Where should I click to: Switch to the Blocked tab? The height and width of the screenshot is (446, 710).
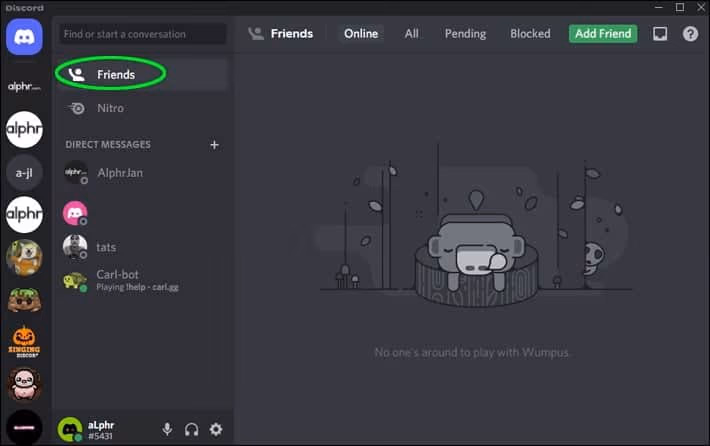coord(530,34)
